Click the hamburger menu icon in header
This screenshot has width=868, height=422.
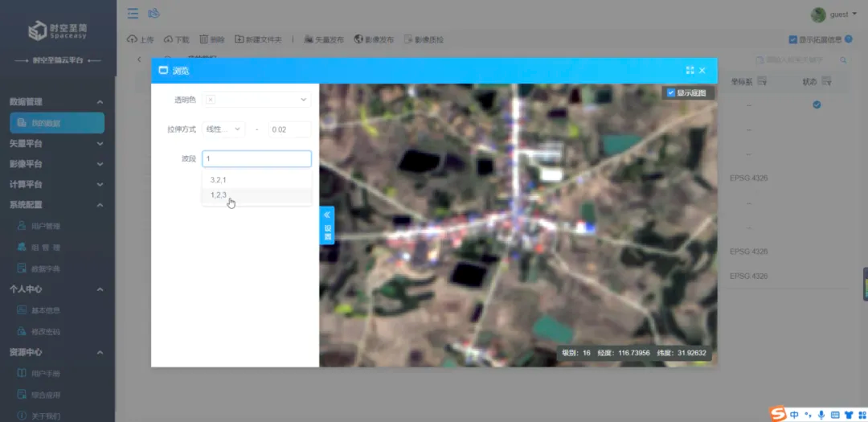click(133, 14)
